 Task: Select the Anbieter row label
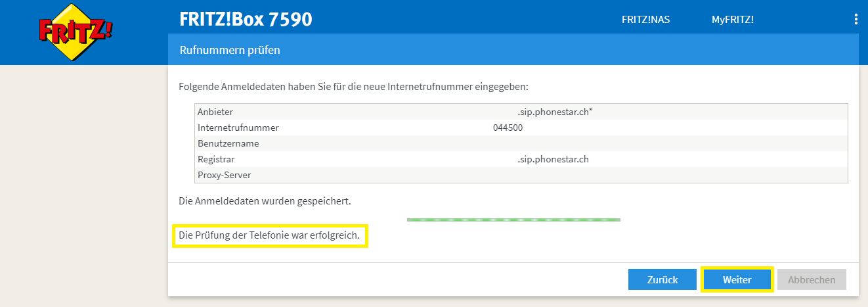[x=215, y=112]
